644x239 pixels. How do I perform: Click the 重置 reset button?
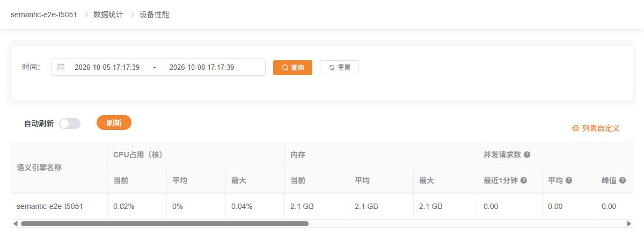point(339,68)
